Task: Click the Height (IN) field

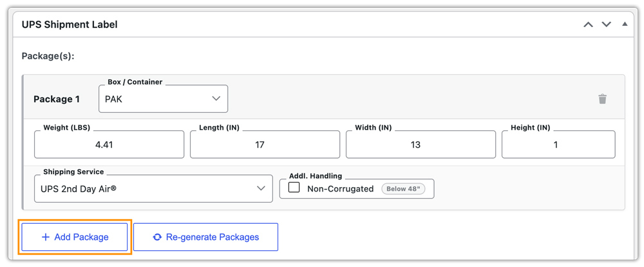Action: coord(558,144)
